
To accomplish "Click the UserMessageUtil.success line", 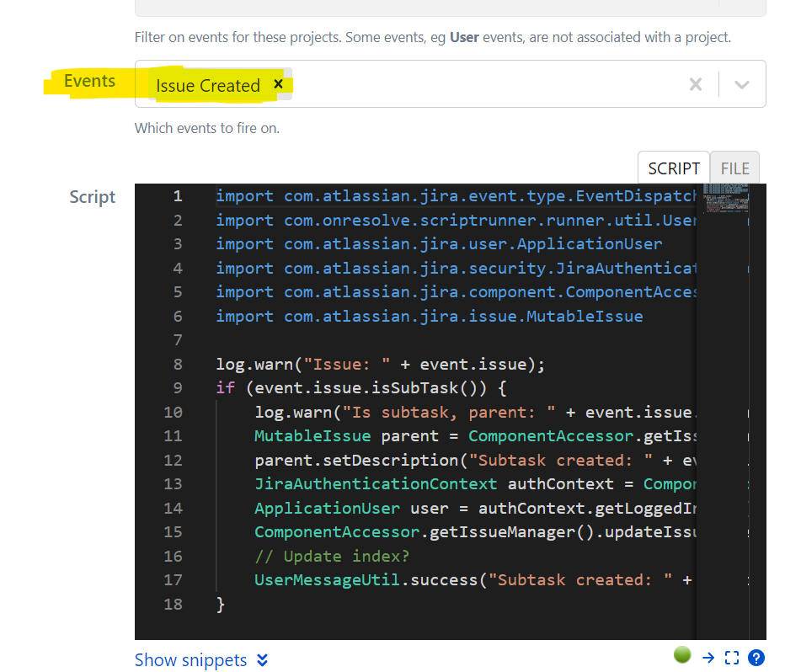I will point(473,580).
